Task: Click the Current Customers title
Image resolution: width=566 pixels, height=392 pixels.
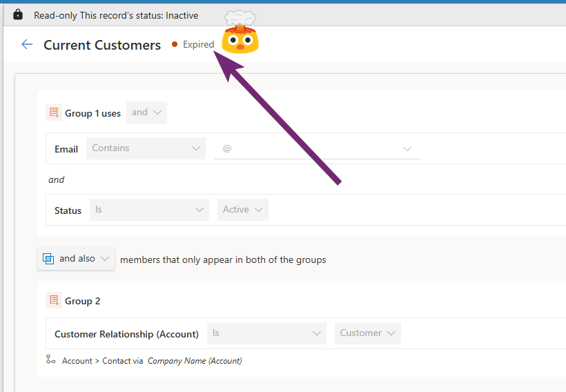Action: click(102, 45)
